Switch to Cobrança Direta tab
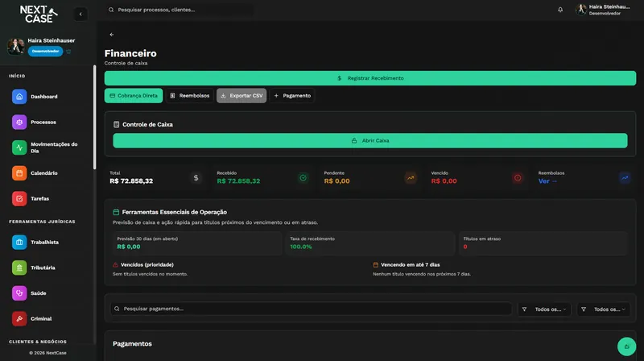 click(x=134, y=96)
